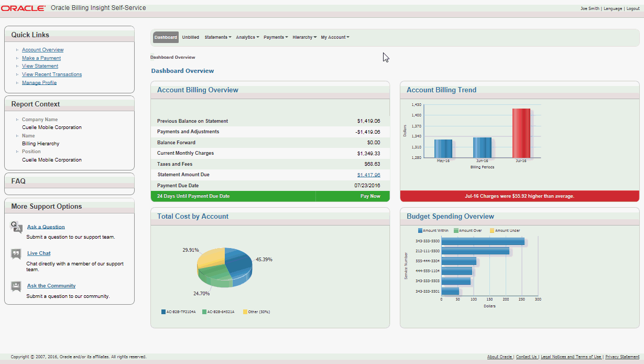Click the Amount Within legend icon
The height and width of the screenshot is (364, 644).
(x=420, y=231)
